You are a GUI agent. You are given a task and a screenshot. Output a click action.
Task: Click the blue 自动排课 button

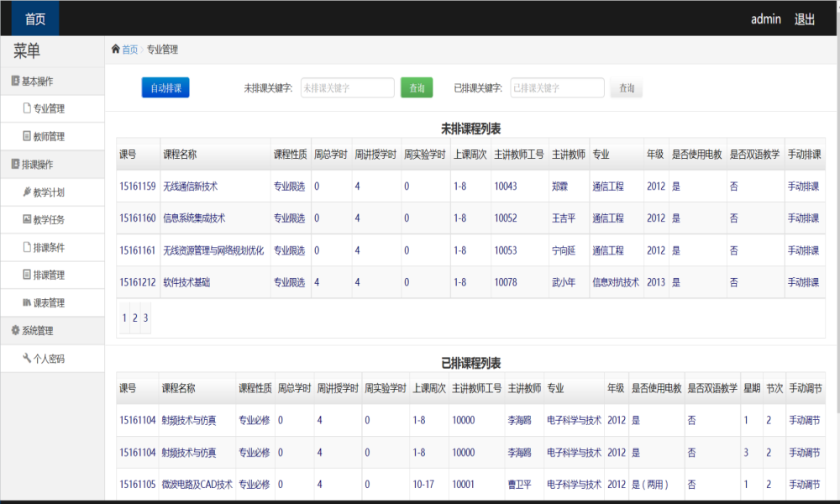[165, 88]
